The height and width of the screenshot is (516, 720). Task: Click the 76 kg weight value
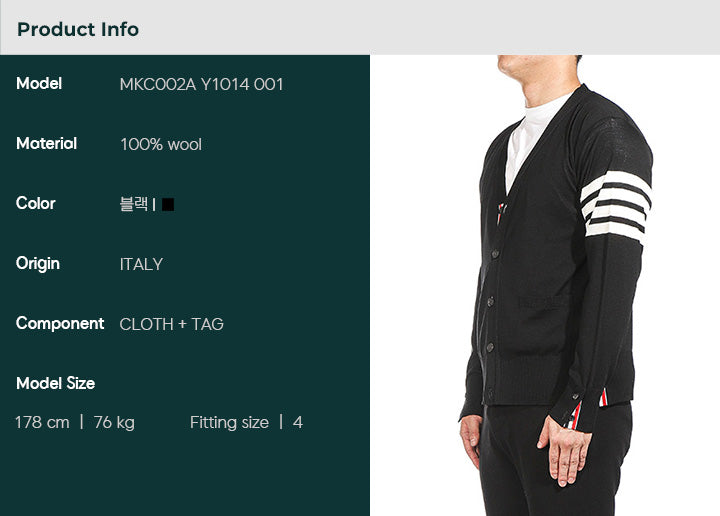pos(114,422)
